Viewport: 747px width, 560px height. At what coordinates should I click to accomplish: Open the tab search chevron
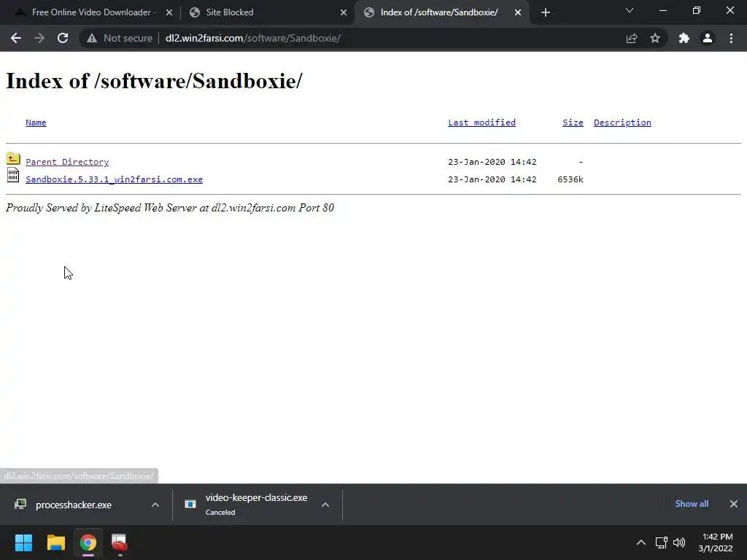click(x=630, y=10)
